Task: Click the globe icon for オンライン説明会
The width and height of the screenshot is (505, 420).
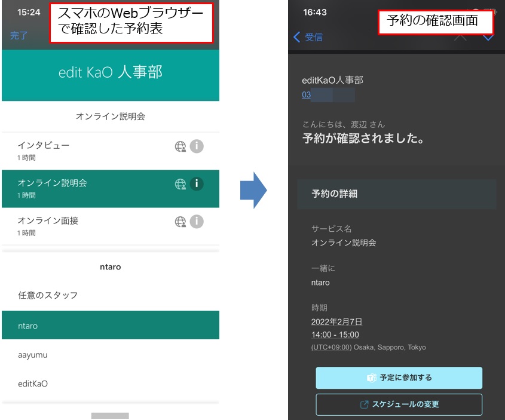Action: [180, 184]
